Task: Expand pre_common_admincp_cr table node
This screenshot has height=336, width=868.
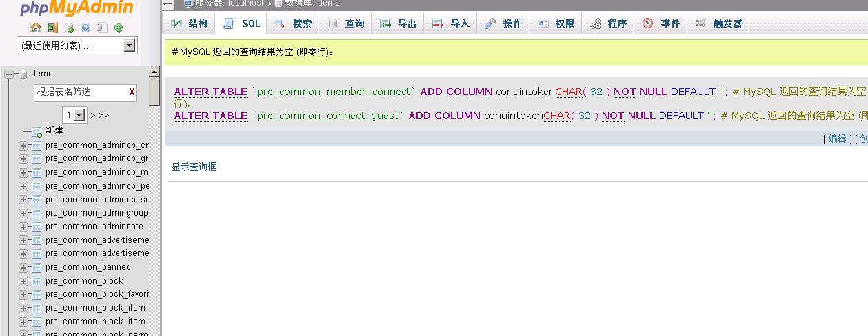Action: tap(23, 146)
